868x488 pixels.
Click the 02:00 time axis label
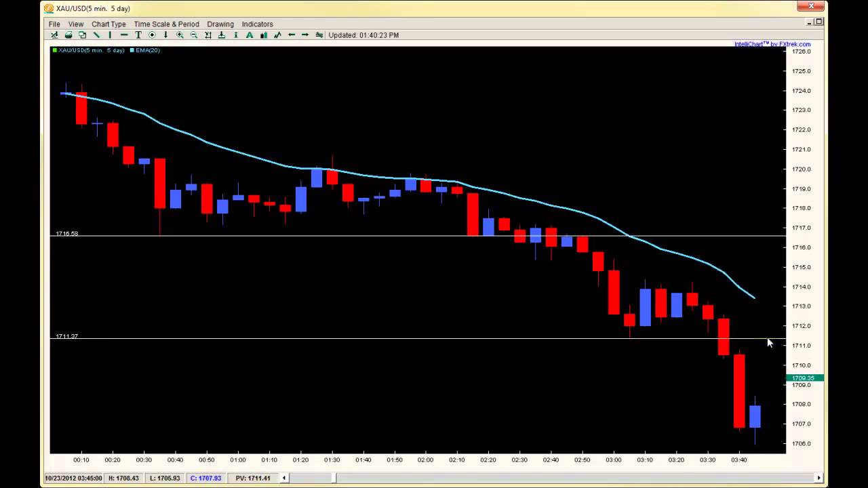[x=425, y=460]
